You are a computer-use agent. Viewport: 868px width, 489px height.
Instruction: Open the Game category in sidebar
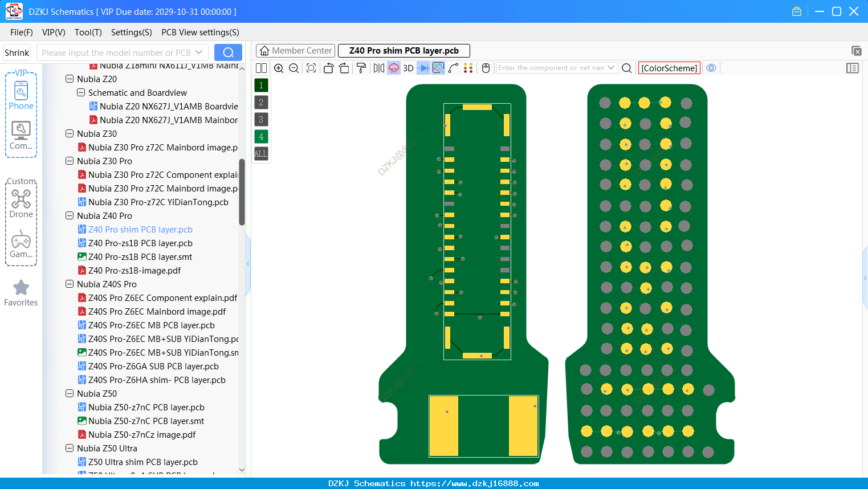pos(21,244)
